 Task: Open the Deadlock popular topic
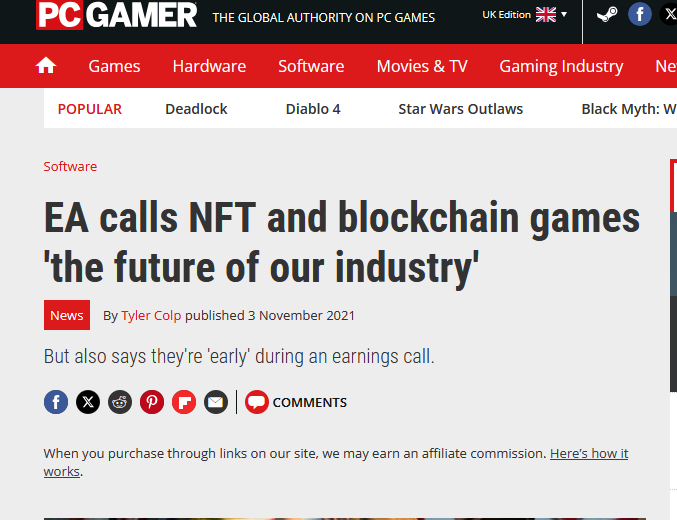pyautogui.click(x=196, y=109)
